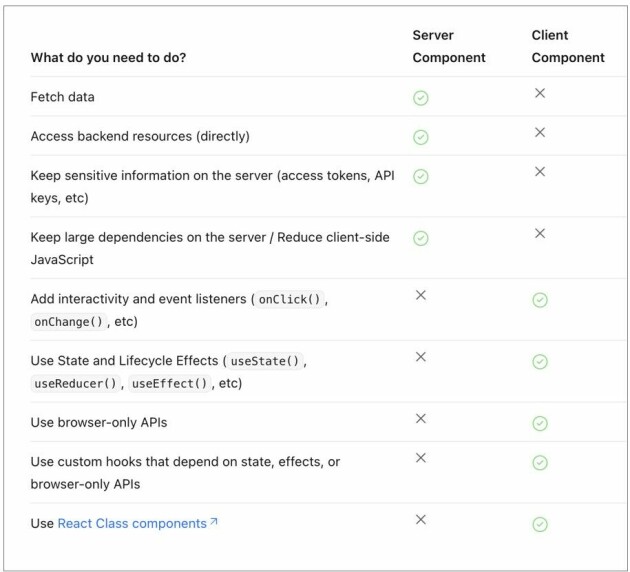
Task: Click the Client Component column header
Action: pyautogui.click(x=568, y=46)
